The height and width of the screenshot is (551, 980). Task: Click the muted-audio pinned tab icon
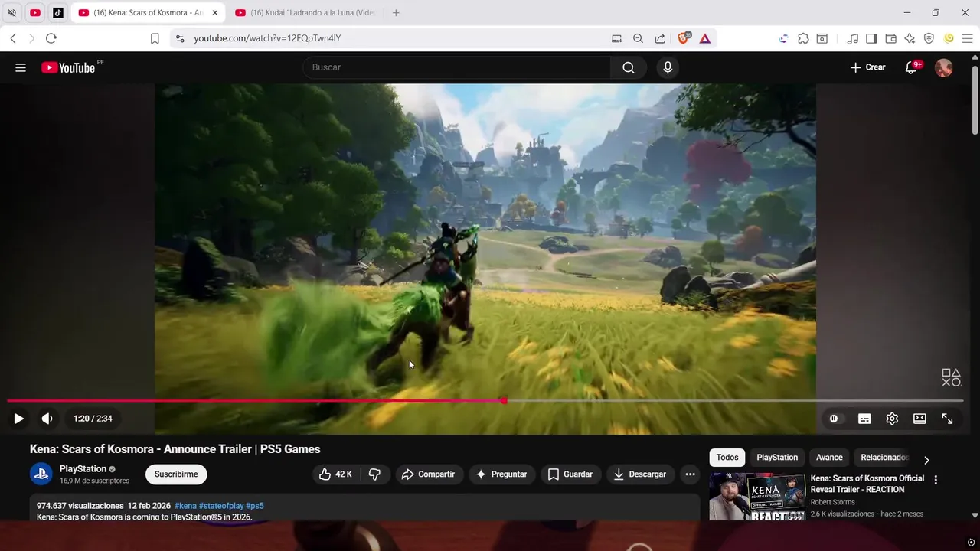[12, 13]
